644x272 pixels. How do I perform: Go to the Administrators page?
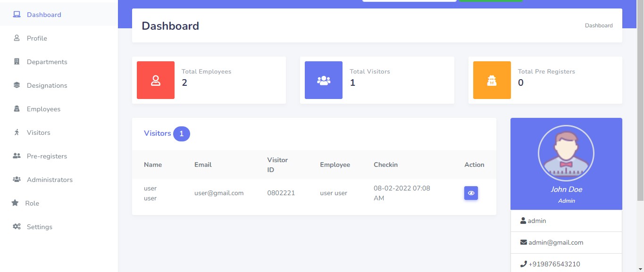[x=50, y=180]
